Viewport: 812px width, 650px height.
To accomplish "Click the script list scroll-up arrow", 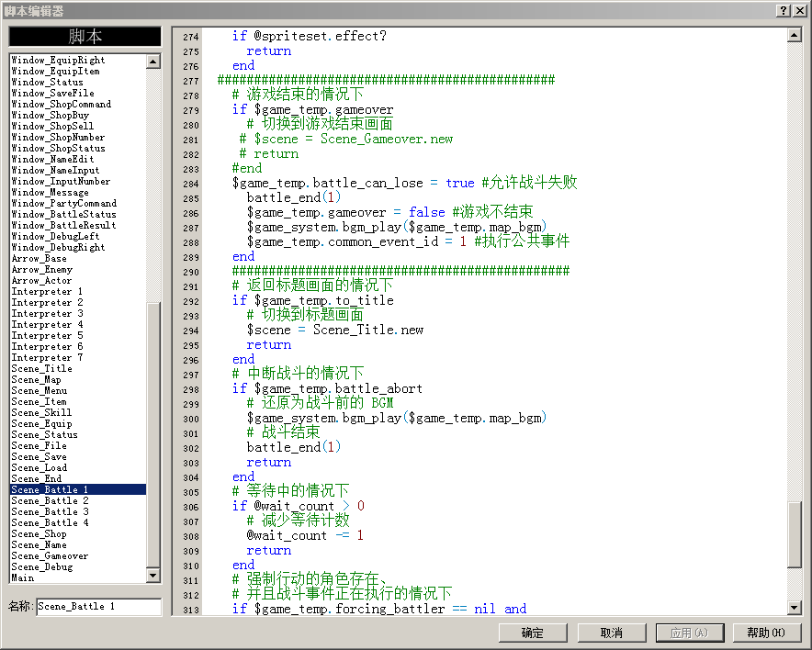I will 152,62.
